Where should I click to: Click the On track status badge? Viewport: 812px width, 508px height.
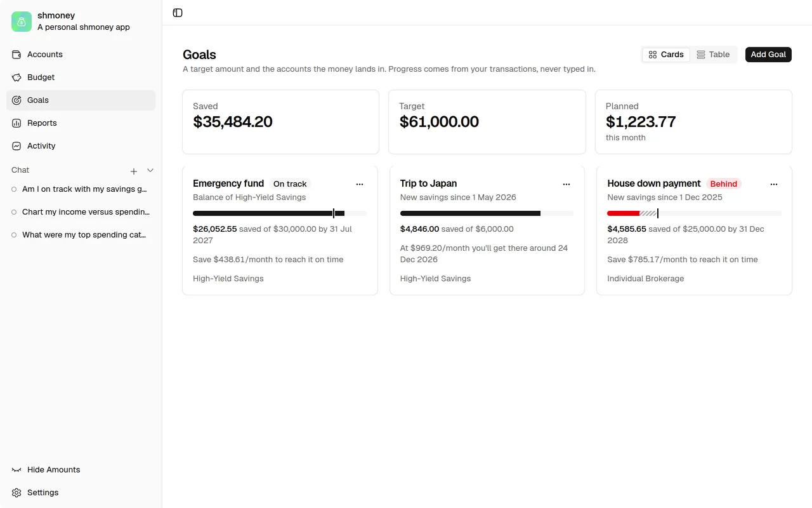click(x=290, y=184)
